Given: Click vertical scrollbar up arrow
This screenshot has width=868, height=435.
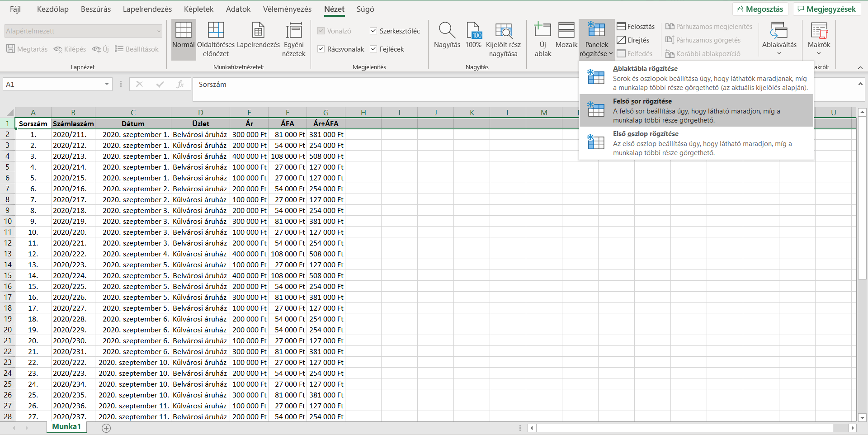Looking at the screenshot, I should (862, 112).
